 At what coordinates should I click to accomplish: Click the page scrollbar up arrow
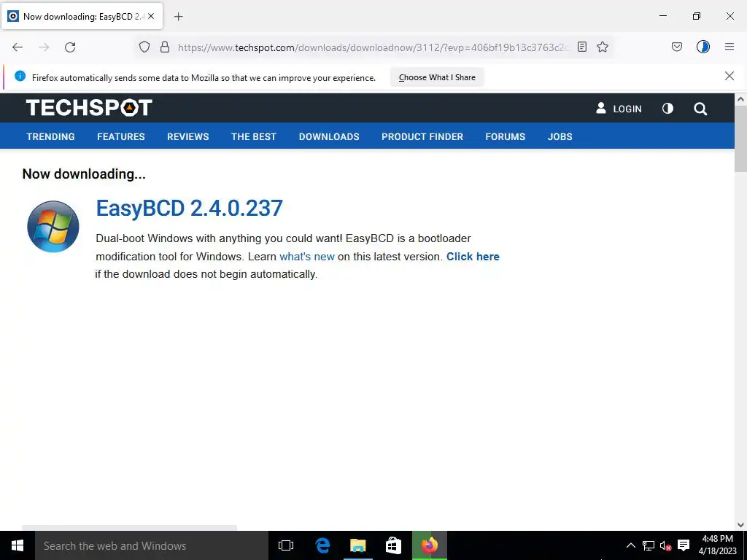(x=740, y=99)
